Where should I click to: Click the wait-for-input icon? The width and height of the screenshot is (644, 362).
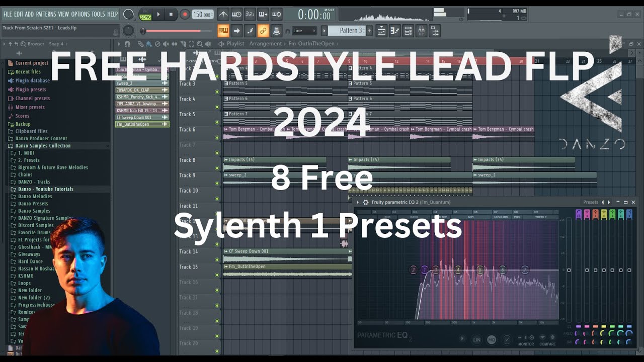236,15
